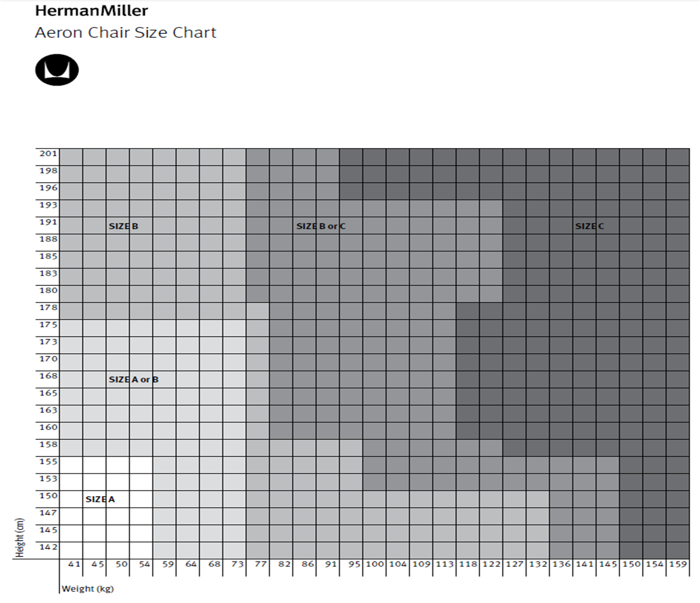Select the Aeron Chair Size Chart title

tap(125, 33)
